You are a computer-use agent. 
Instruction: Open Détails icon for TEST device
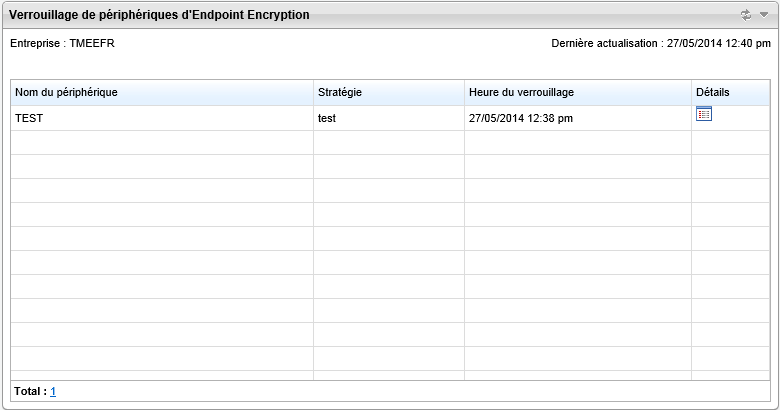pos(704,114)
